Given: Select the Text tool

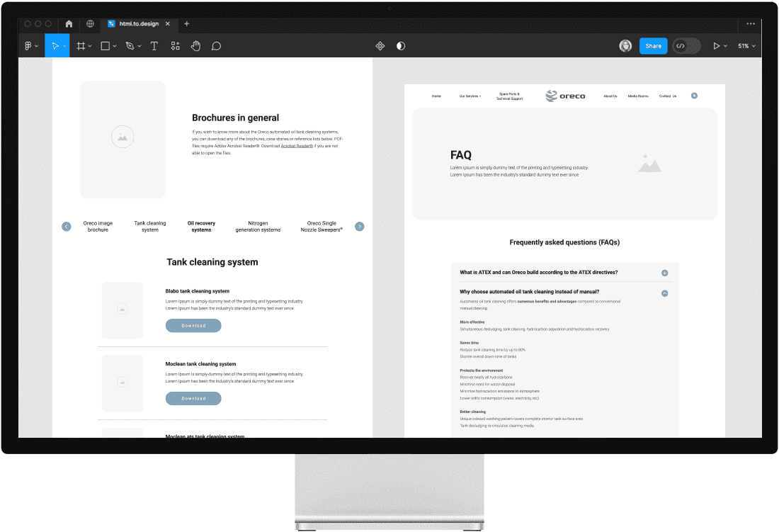Looking at the screenshot, I should pos(154,46).
